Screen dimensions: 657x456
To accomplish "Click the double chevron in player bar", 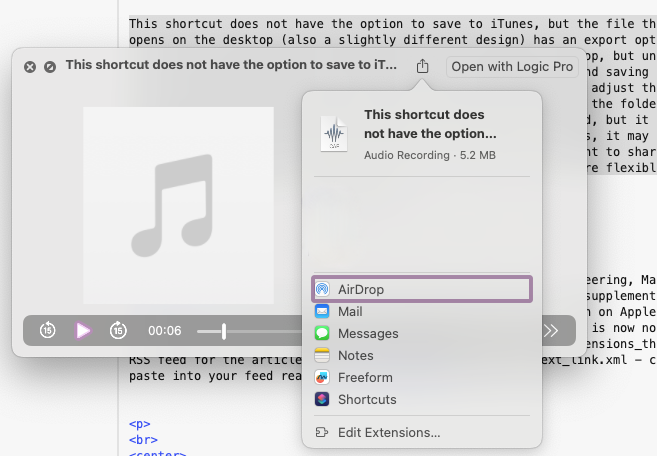I will click(551, 331).
